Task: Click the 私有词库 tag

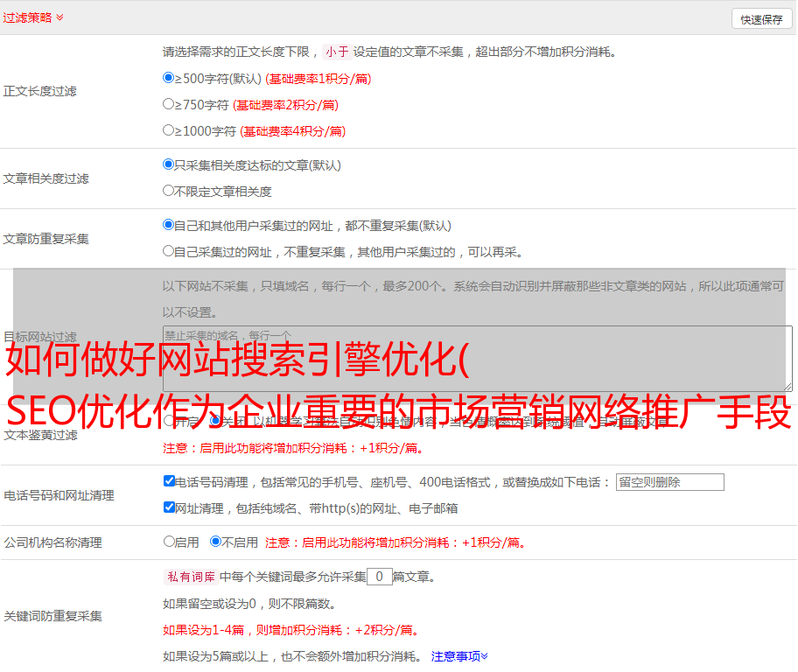Action: [192, 577]
